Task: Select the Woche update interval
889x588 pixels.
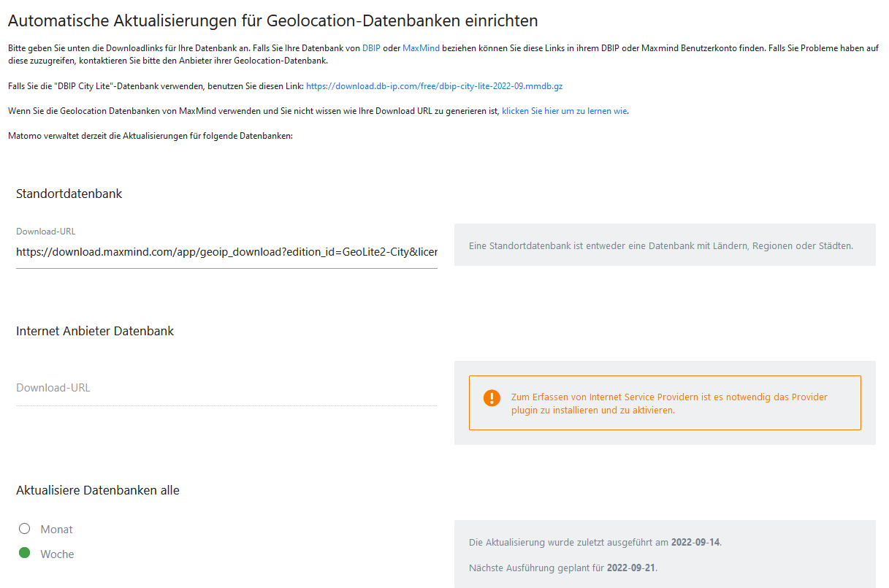Action: 24,554
